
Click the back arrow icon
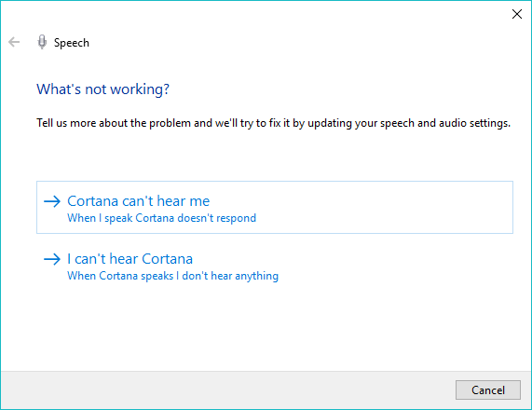click(14, 42)
